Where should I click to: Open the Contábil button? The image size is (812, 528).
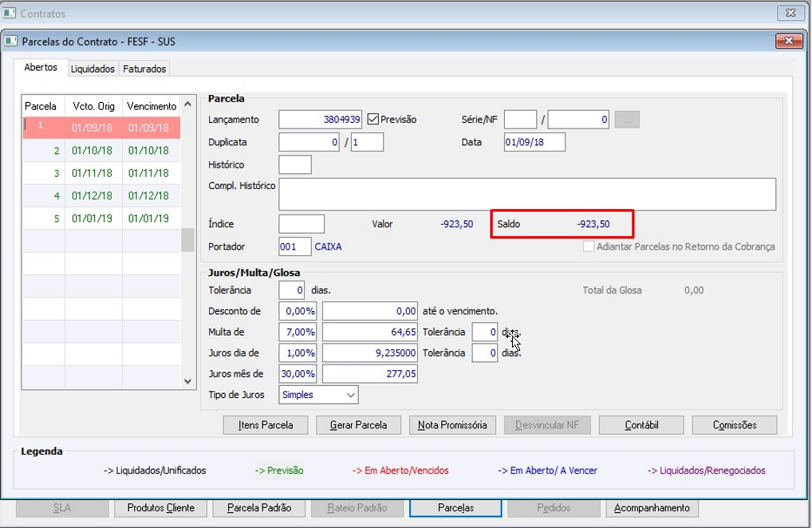tap(641, 425)
